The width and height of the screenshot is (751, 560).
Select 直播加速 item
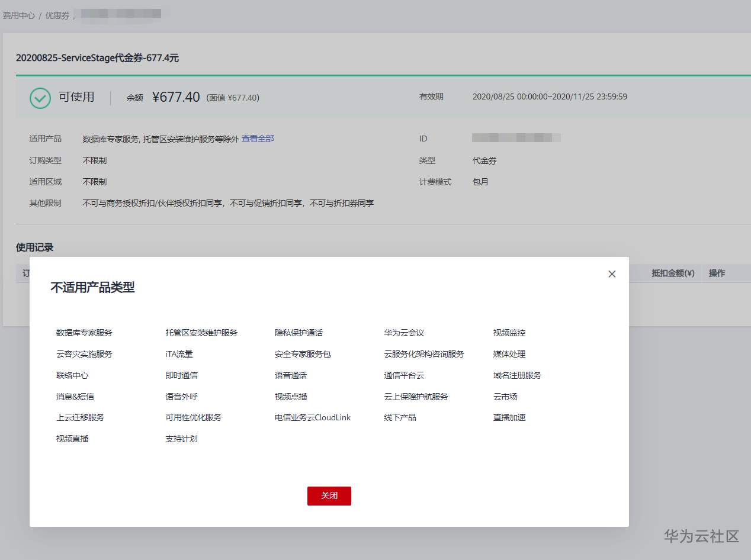pos(509,417)
